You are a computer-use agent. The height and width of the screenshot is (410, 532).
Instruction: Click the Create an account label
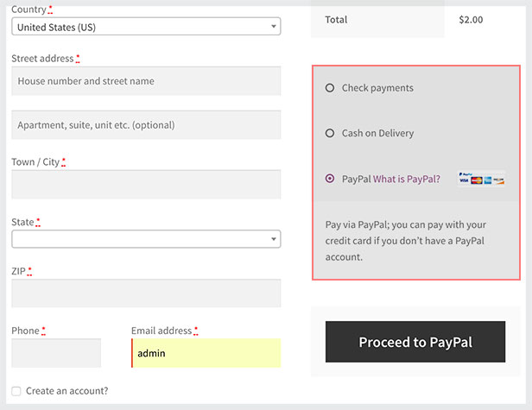click(x=66, y=391)
